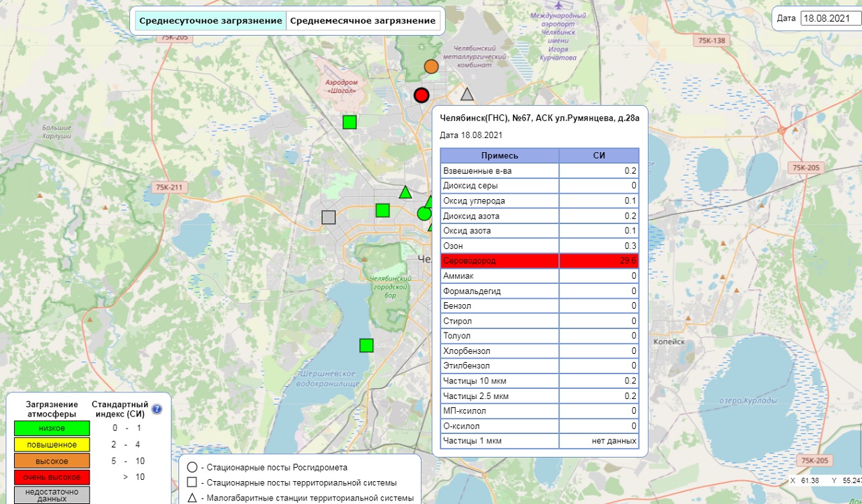The image size is (862, 504).
Task: Select the green circle Roshydromet station marker
Action: (424, 213)
